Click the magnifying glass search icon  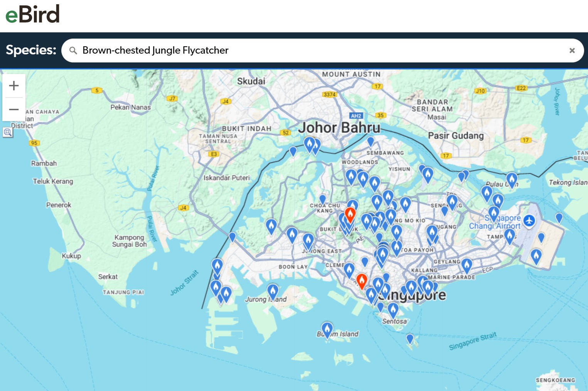tap(73, 51)
